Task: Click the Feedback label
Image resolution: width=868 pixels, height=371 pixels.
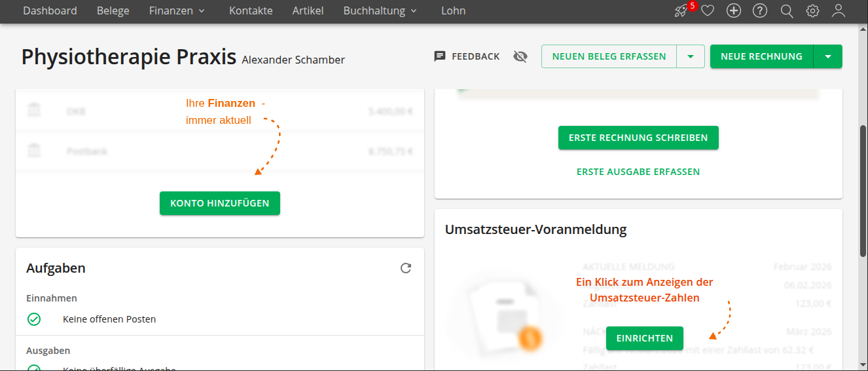Action: click(x=476, y=56)
